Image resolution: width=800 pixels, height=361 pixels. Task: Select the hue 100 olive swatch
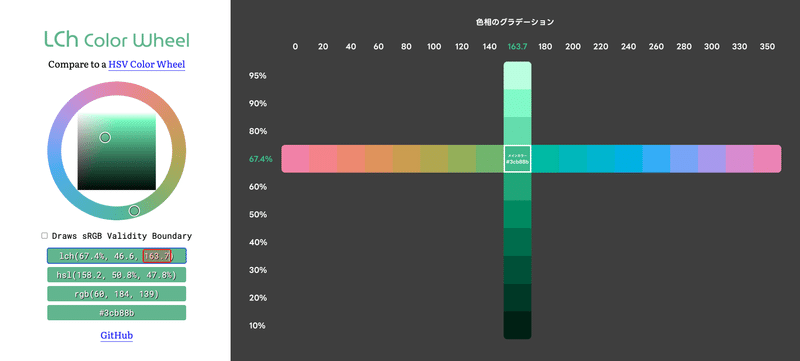point(434,159)
